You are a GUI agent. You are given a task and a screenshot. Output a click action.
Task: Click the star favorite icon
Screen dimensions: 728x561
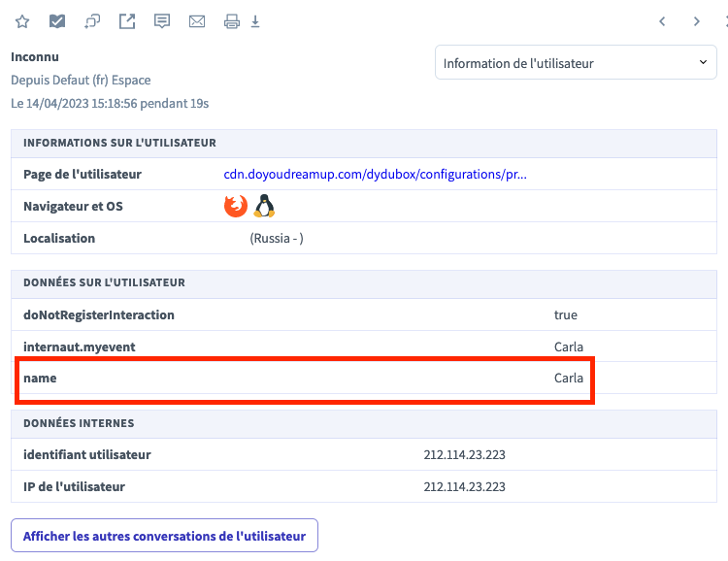click(x=22, y=21)
